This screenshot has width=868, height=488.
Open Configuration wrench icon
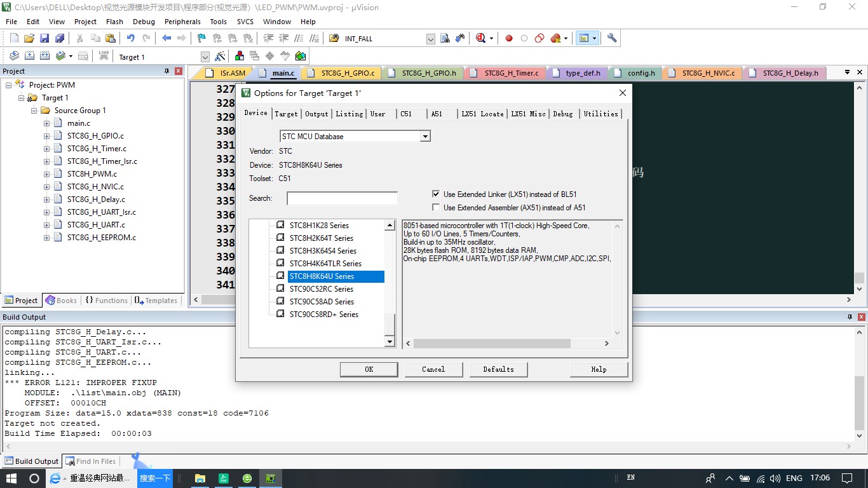click(612, 38)
